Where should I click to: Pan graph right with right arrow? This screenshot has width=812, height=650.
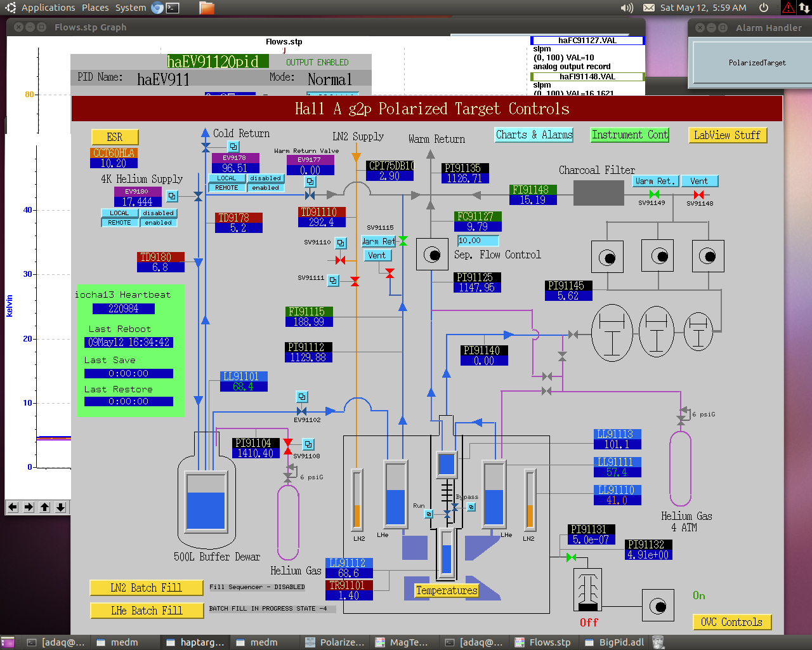tap(29, 507)
